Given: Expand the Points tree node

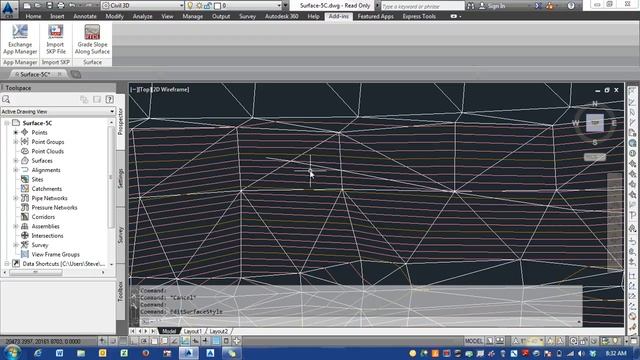Looking at the screenshot, I should pyautogui.click(x=16, y=132).
